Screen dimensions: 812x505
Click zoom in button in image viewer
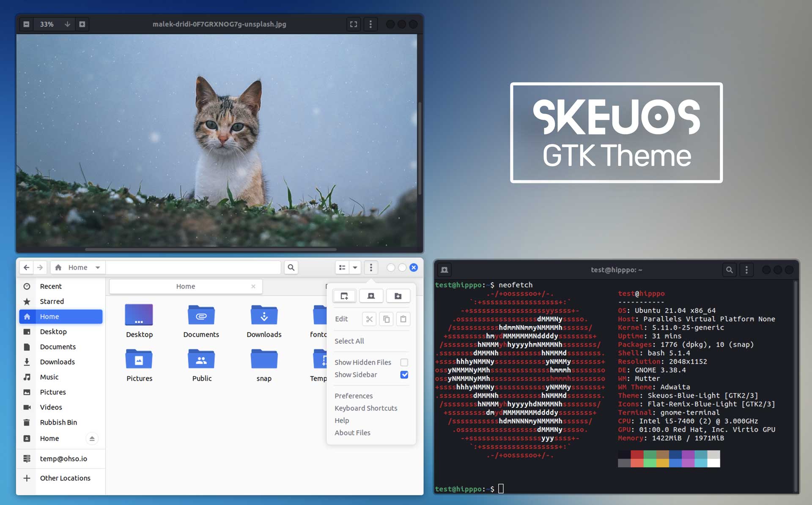[x=82, y=24]
